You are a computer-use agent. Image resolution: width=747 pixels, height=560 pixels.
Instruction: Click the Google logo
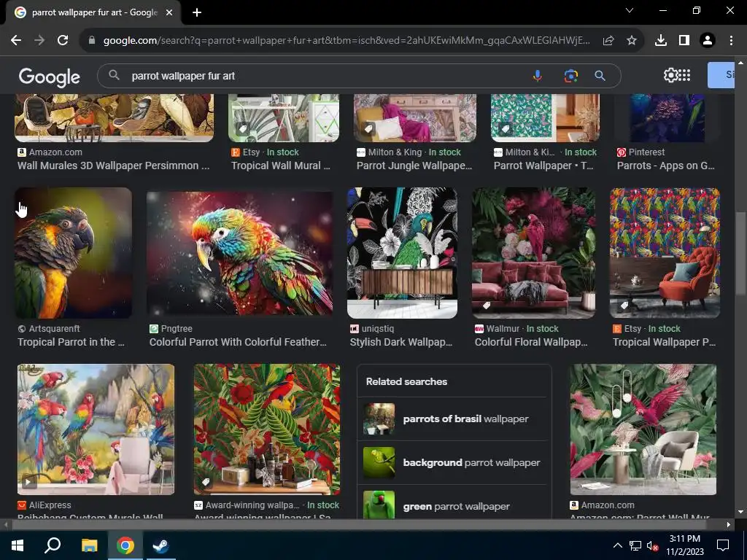click(x=50, y=77)
